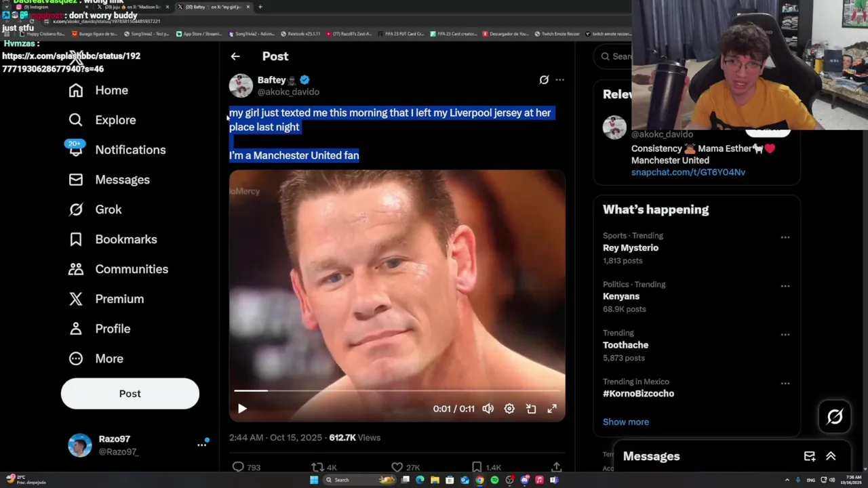Expand the Messages drawer with double chevron
Viewport: 868px width, 488px height.
pos(831,456)
